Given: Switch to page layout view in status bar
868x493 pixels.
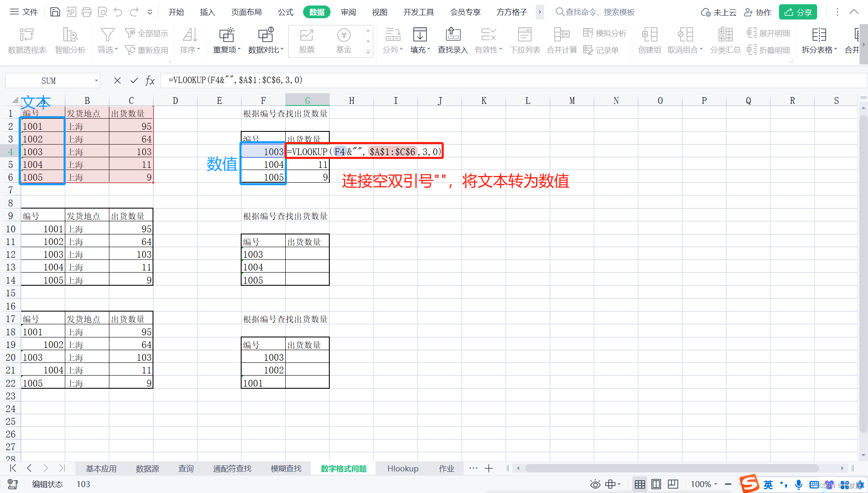Looking at the screenshot, I should (x=656, y=484).
